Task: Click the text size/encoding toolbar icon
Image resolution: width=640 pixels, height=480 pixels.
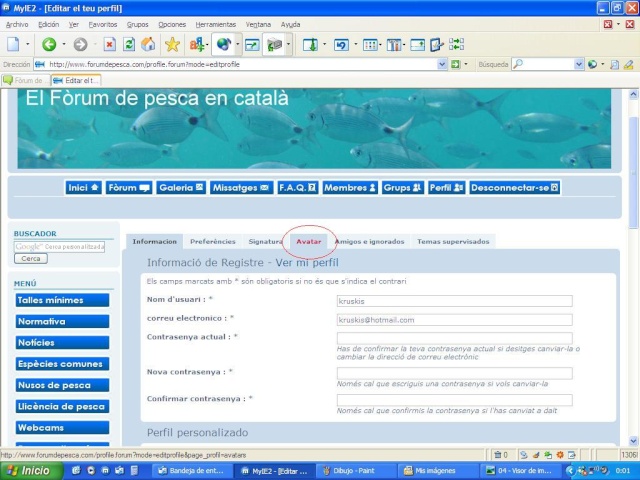Action: (197, 44)
